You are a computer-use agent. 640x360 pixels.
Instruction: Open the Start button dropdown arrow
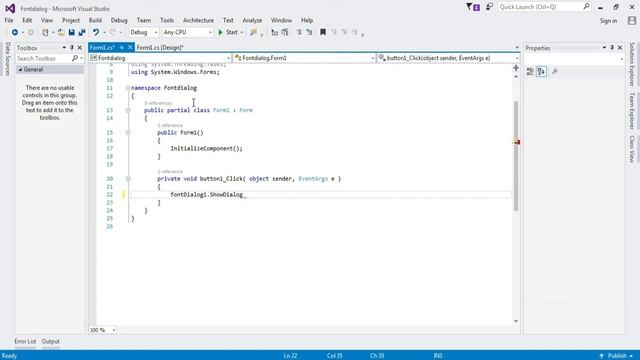pos(242,32)
